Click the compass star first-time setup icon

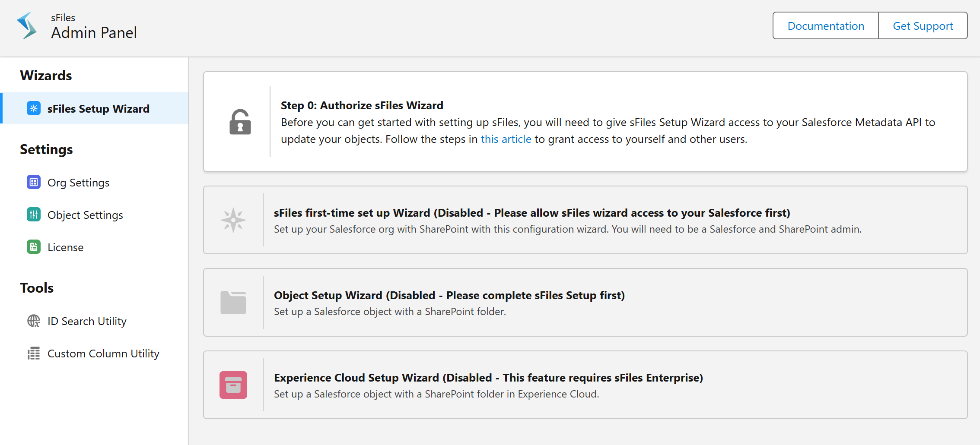click(233, 220)
